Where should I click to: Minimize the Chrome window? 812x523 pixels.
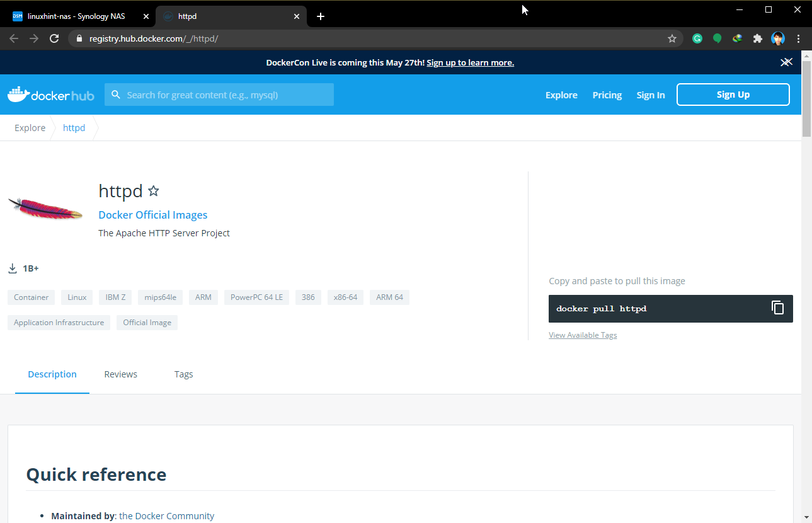pos(740,9)
